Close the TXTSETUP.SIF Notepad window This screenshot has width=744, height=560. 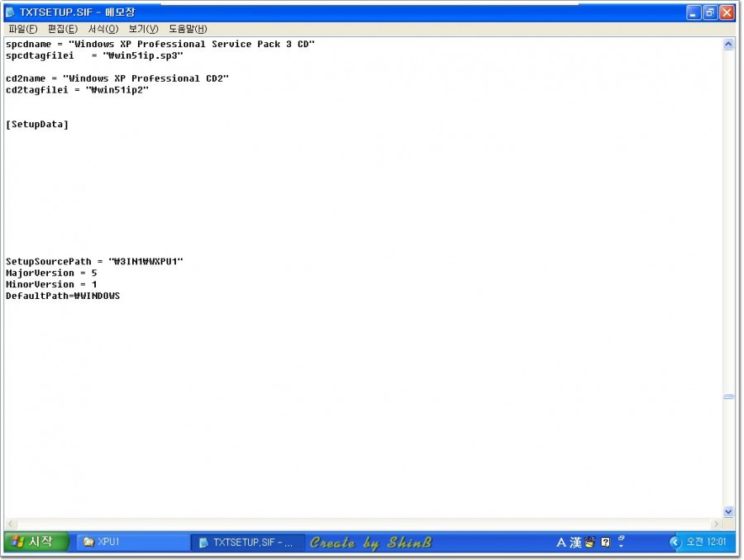tap(727, 12)
